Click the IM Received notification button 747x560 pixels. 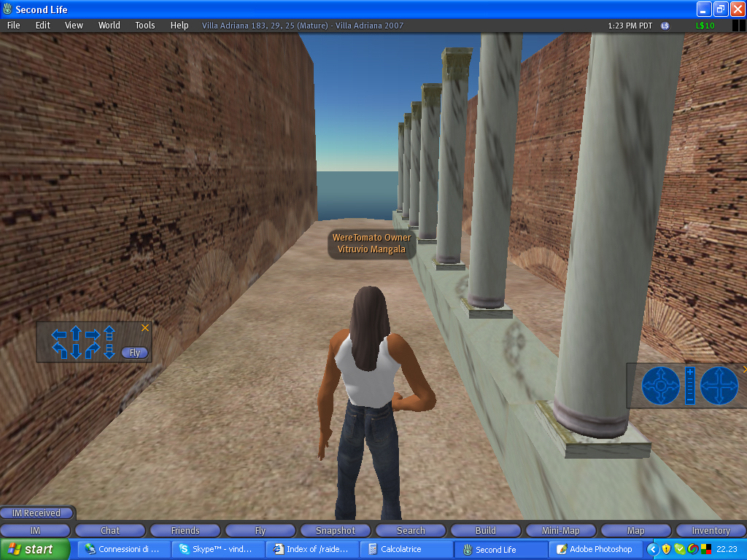click(x=36, y=513)
